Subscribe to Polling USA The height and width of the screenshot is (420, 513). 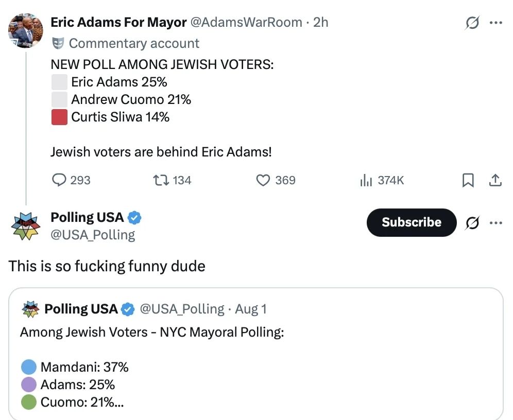pos(412,222)
